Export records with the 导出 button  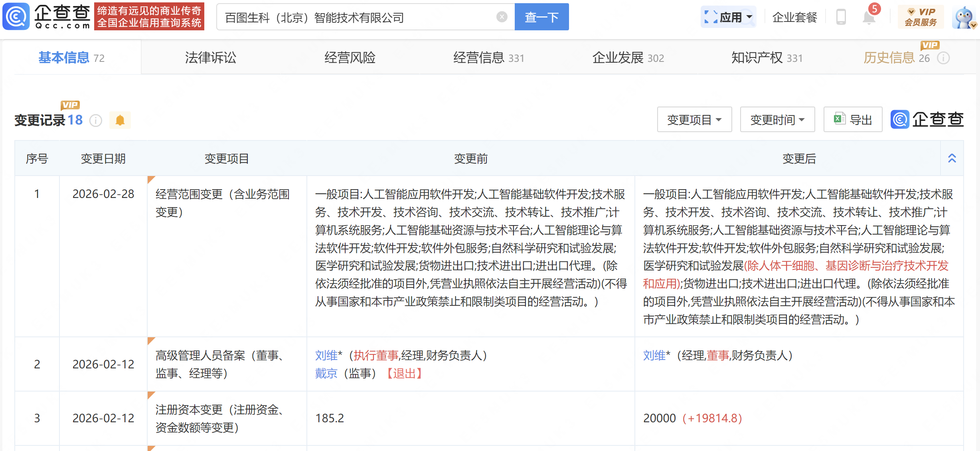853,120
